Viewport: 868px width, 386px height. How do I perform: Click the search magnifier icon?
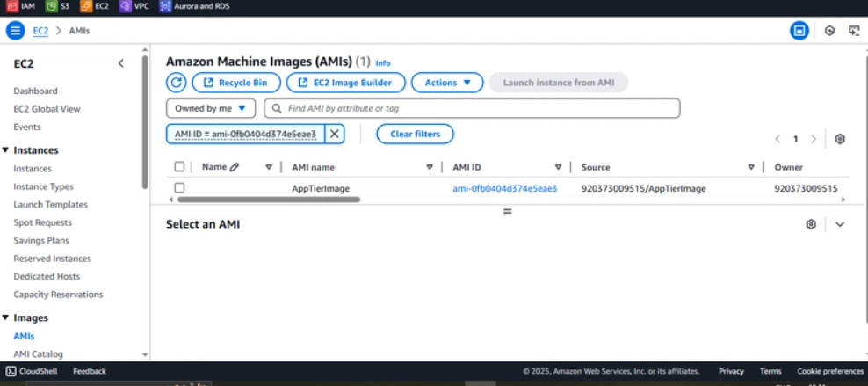(276, 108)
